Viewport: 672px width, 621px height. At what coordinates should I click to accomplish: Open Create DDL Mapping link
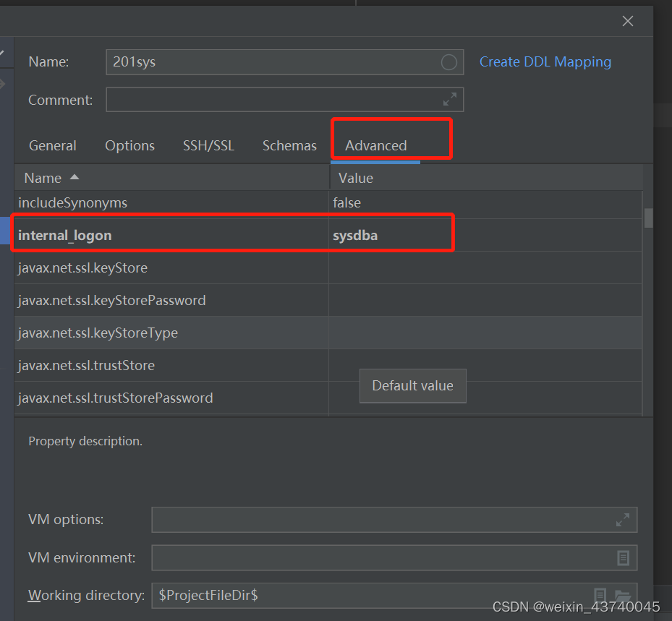[545, 62]
